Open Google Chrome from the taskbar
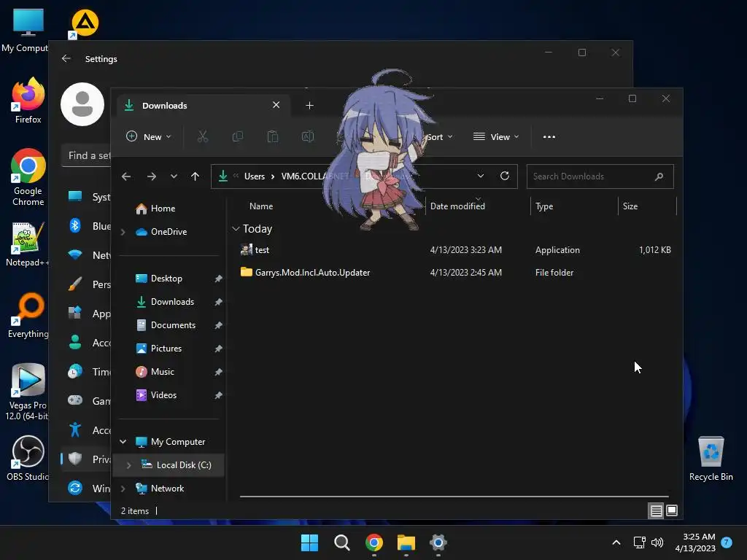Viewport: 747px width, 560px height. [374, 542]
